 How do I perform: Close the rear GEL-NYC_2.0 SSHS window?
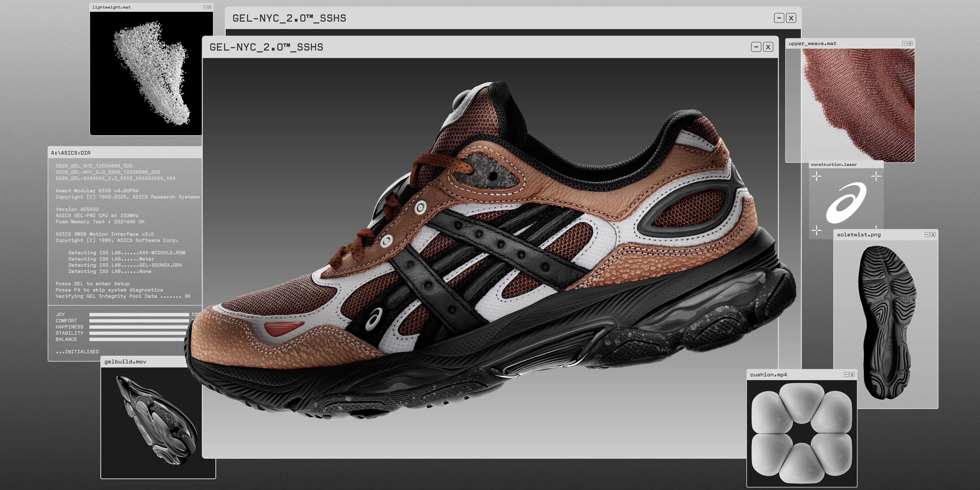click(791, 18)
